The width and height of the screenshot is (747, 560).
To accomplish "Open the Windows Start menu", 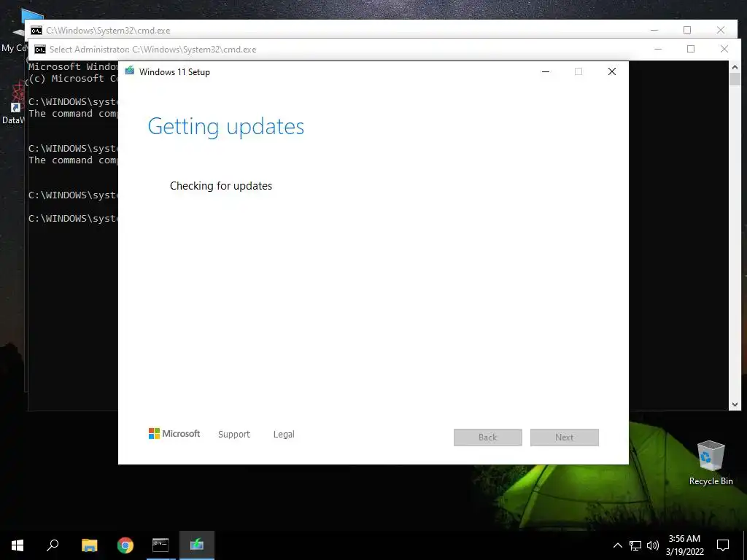I will pyautogui.click(x=18, y=545).
